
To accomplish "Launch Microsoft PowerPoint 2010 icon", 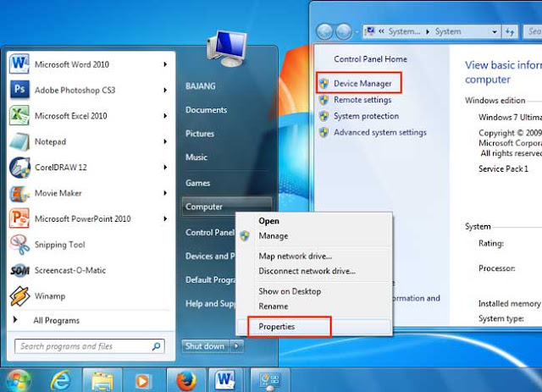I will [x=19, y=218].
